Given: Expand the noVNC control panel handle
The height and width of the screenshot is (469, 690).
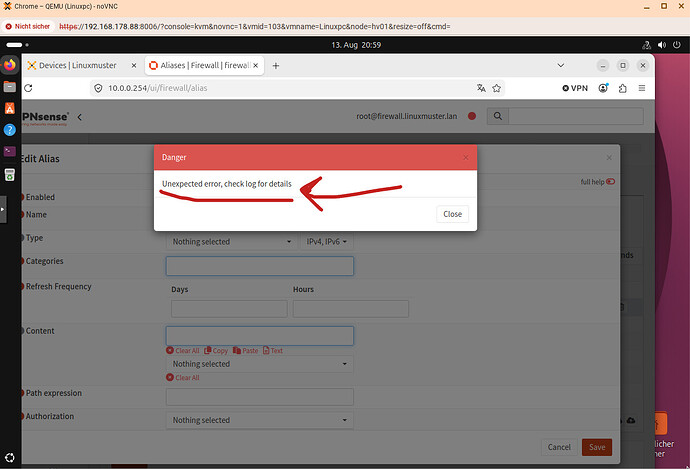Looking at the screenshot, I should coord(3,209).
